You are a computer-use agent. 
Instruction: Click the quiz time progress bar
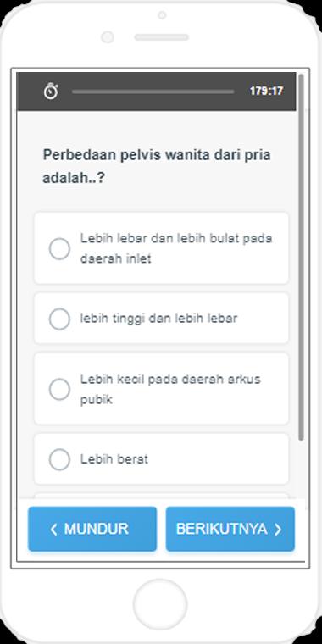coord(153,92)
